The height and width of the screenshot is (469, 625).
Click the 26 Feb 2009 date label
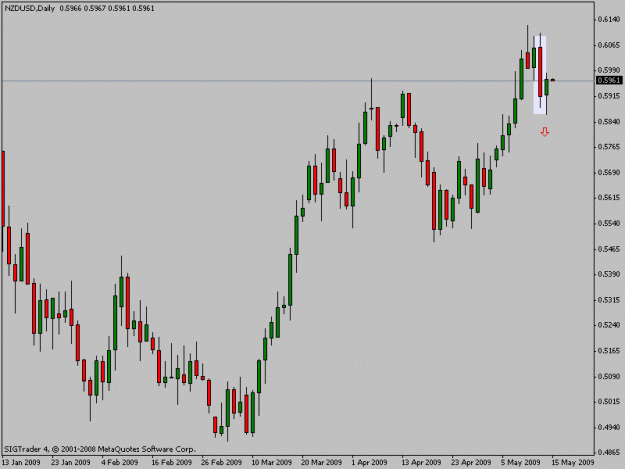(222, 463)
